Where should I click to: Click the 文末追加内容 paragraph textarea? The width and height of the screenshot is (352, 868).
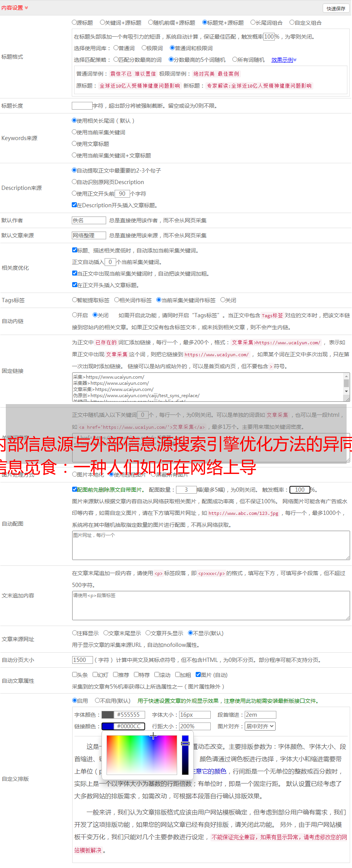211,606
